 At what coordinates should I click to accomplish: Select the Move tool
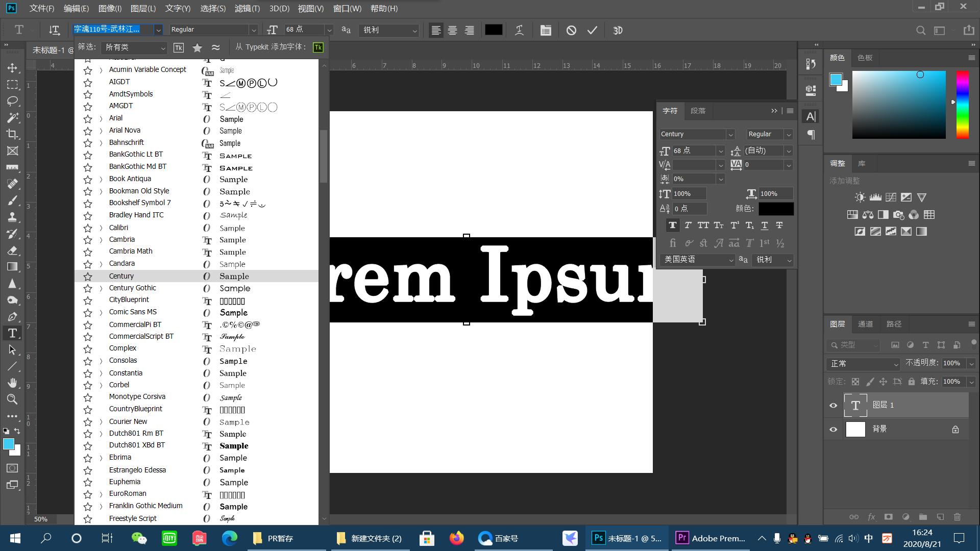[x=13, y=68]
